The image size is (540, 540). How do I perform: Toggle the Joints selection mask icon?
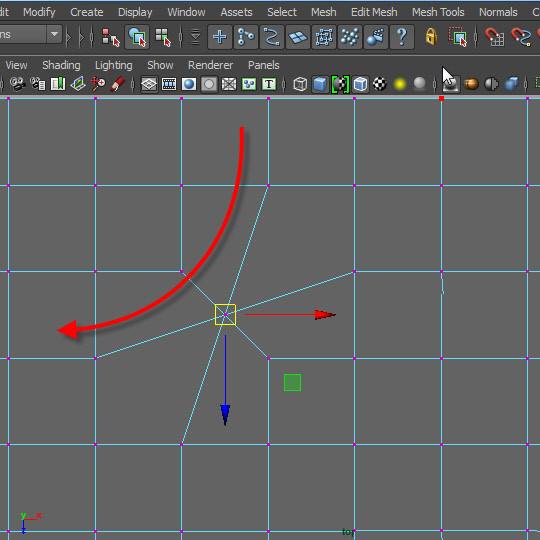tap(246, 37)
